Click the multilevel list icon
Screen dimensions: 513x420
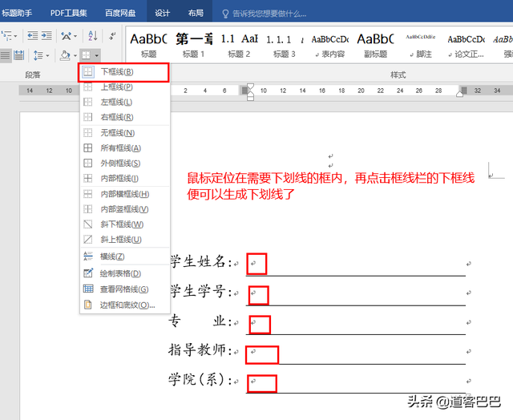6,35
